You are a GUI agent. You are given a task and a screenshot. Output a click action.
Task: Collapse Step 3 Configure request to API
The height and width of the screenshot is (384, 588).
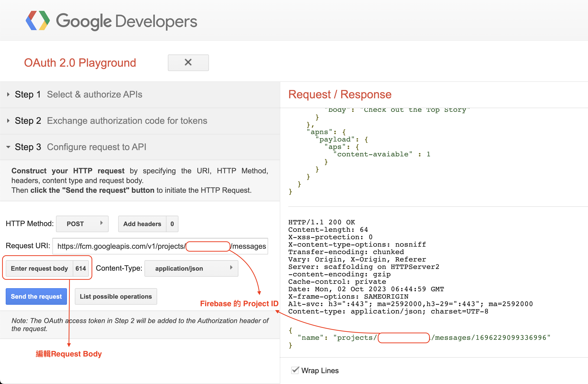tap(80, 147)
